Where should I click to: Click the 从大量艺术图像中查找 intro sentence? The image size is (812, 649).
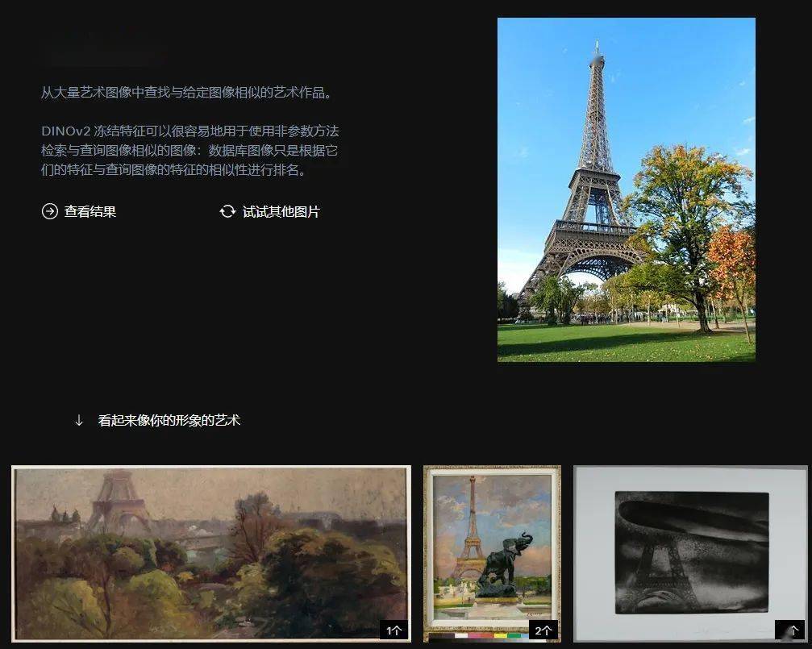click(186, 93)
